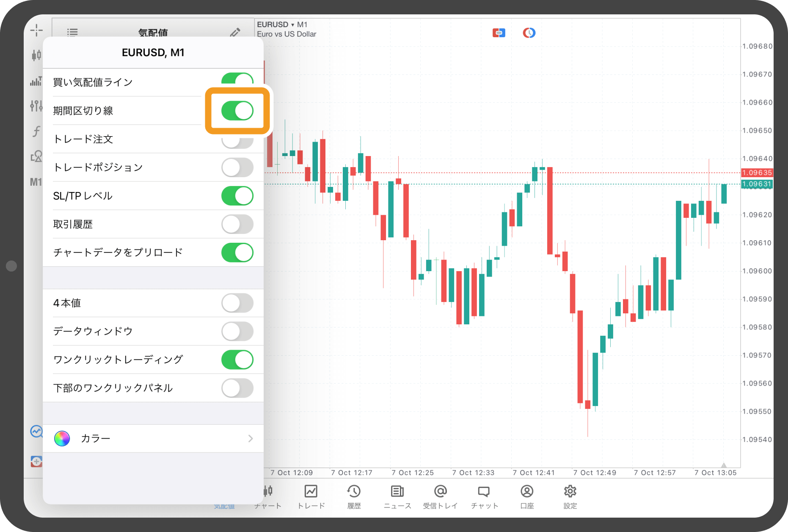Screen dimensions: 788x532
Task: Open the M1 timeframe selector
Action: 36,182
